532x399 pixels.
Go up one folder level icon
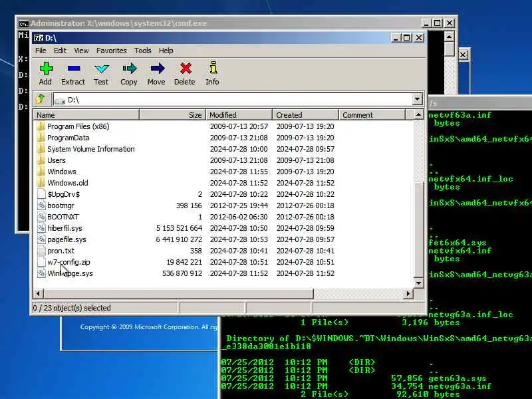click(x=41, y=99)
